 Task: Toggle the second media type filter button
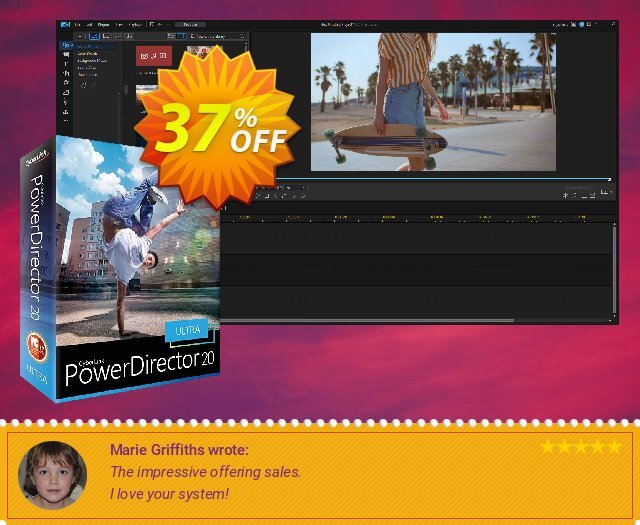pos(106,36)
